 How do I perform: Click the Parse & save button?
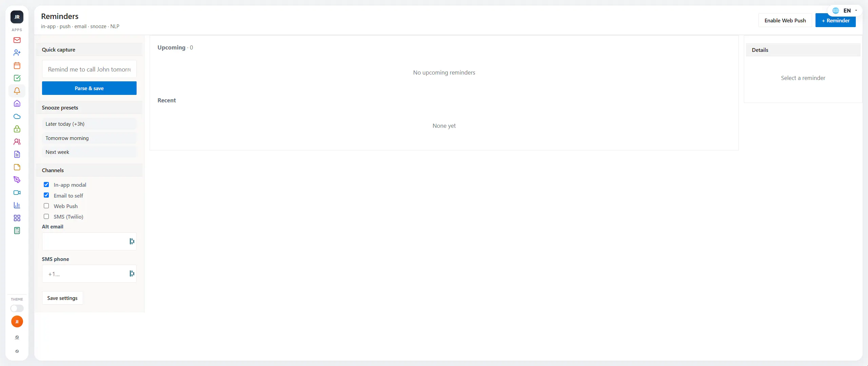(x=89, y=88)
